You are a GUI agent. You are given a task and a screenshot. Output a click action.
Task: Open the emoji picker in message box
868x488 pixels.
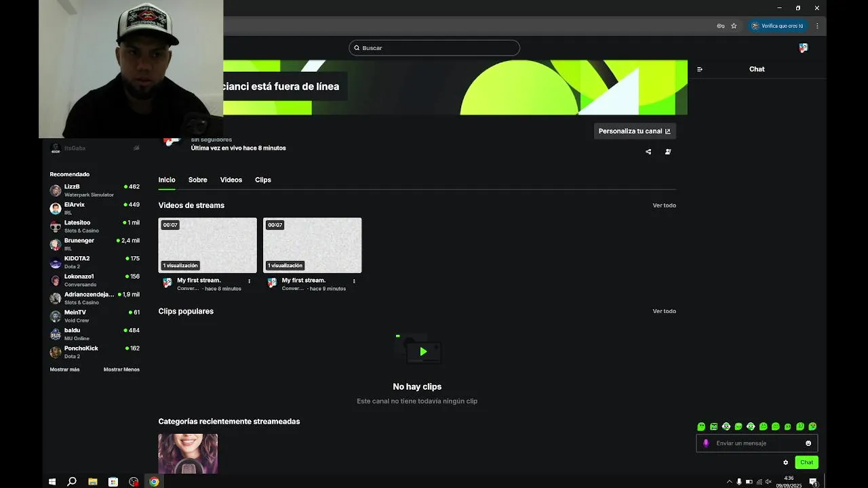click(x=808, y=443)
